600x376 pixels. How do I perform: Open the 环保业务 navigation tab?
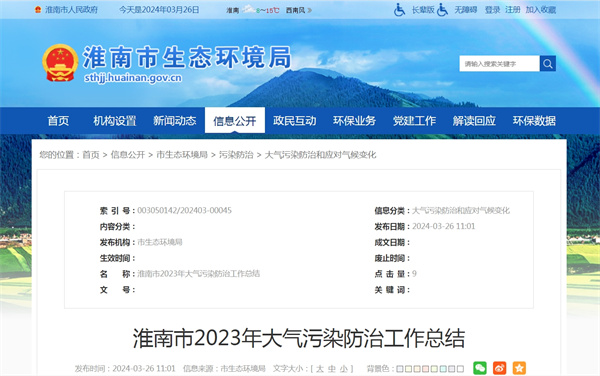click(x=354, y=121)
